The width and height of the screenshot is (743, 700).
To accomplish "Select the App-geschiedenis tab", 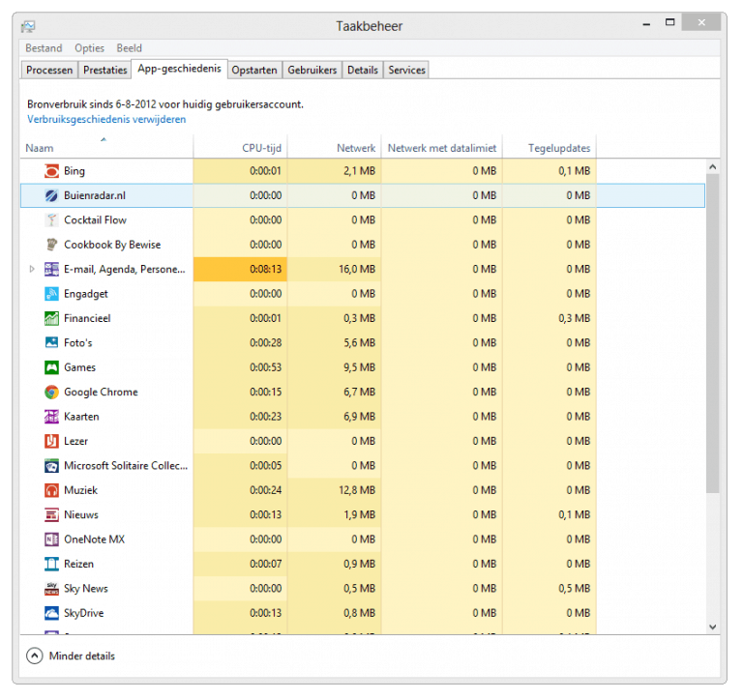I will [x=179, y=69].
